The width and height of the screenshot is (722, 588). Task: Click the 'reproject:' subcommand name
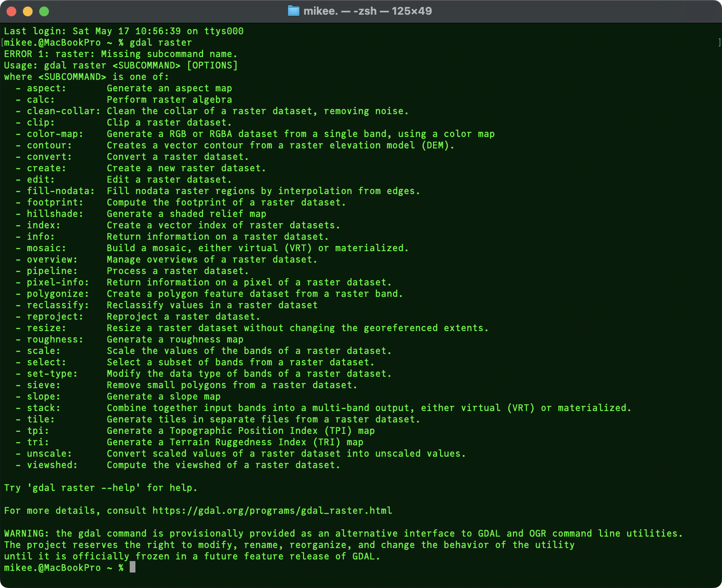[x=55, y=316]
